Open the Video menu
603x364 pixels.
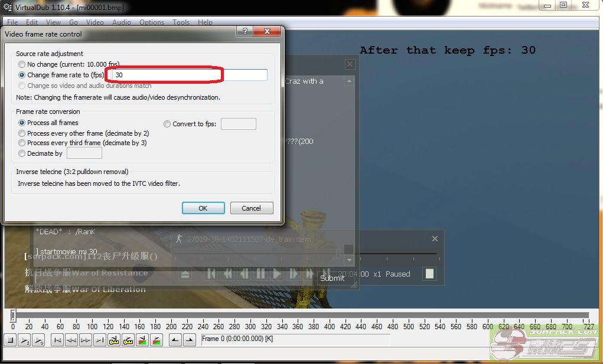click(x=95, y=22)
